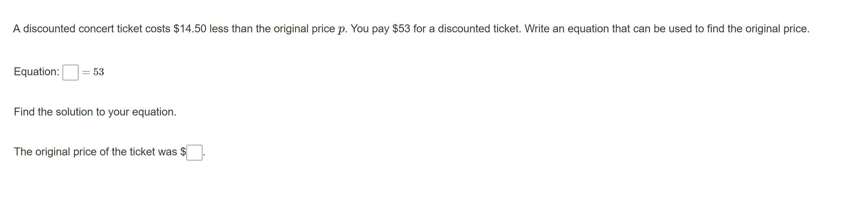
Task: Click "Find the solution to your equation." text
Action: point(95,112)
